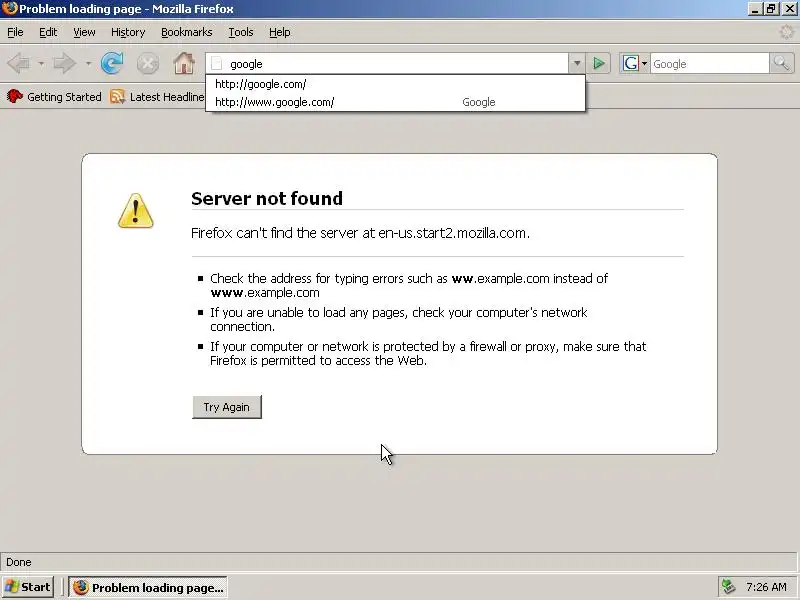
Task: Open the History menu
Action: pyautogui.click(x=128, y=32)
